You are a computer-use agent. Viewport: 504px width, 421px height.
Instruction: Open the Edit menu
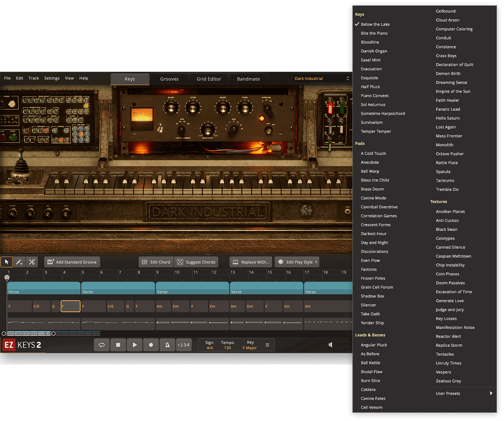[19, 78]
